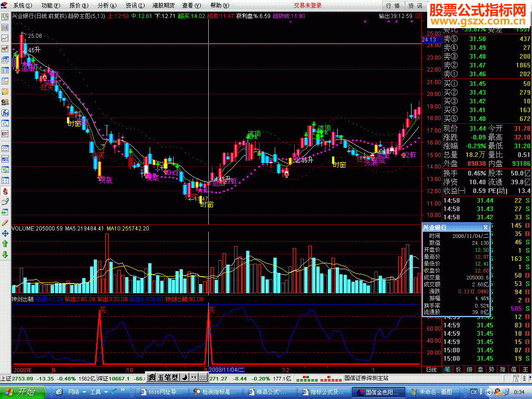Click the top report-with-clock sidebar icon
Viewport: 532px width, 399px height.
(x=5, y=16)
